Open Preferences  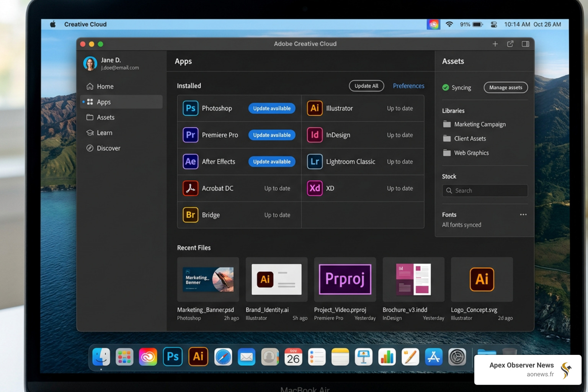(408, 86)
